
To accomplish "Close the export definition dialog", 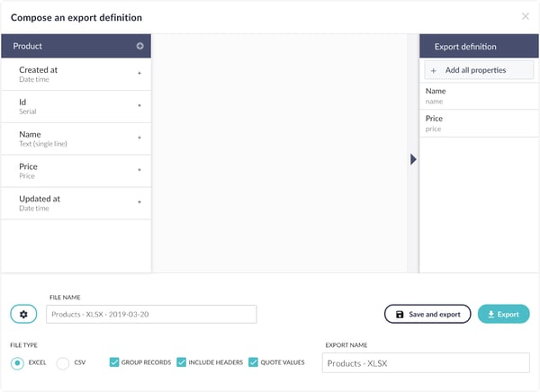I will [526, 16].
